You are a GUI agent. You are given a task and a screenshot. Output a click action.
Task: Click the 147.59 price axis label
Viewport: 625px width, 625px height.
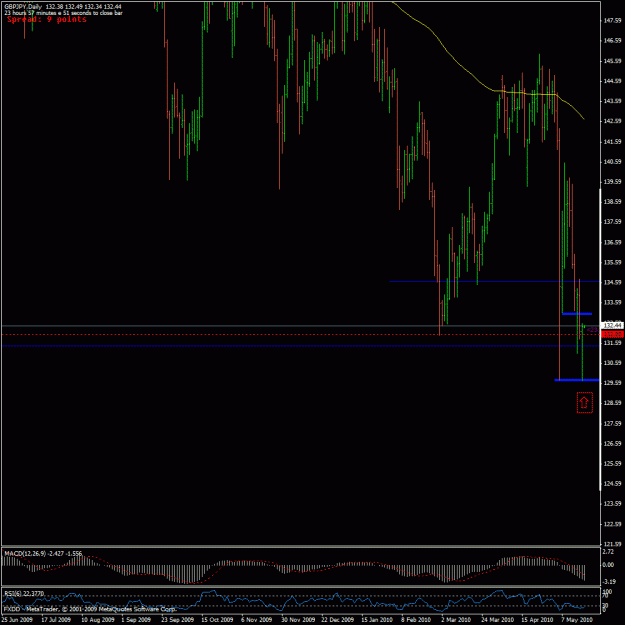[x=613, y=20]
